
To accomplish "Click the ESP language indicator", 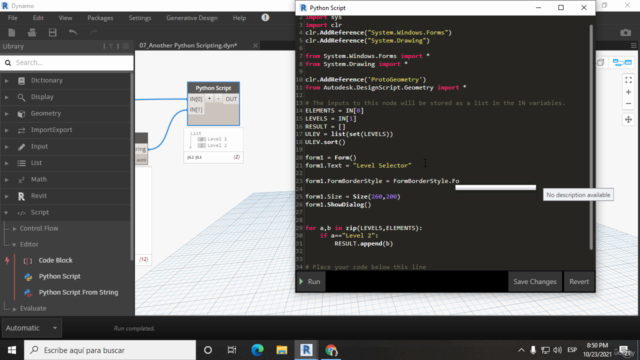I will tap(572, 350).
